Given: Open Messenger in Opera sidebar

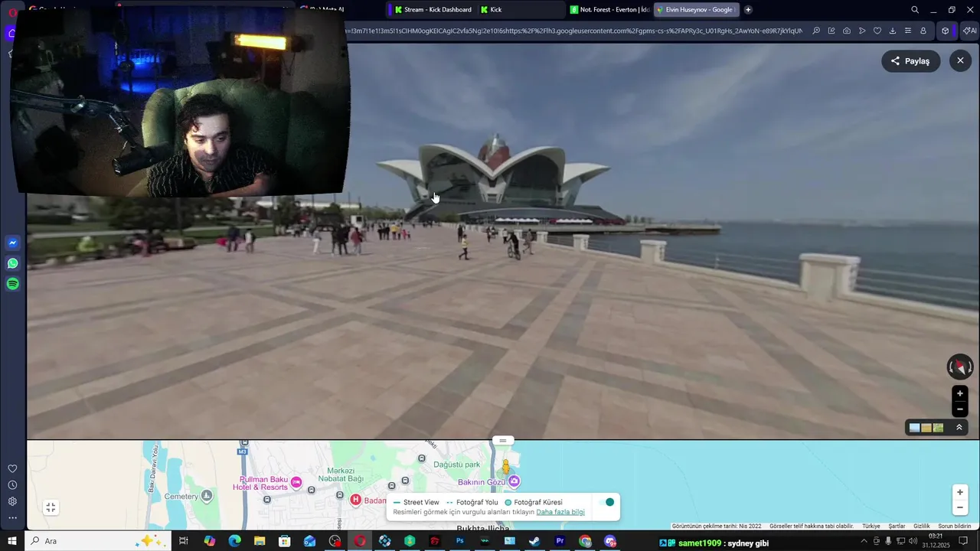Looking at the screenshot, I should [x=13, y=243].
